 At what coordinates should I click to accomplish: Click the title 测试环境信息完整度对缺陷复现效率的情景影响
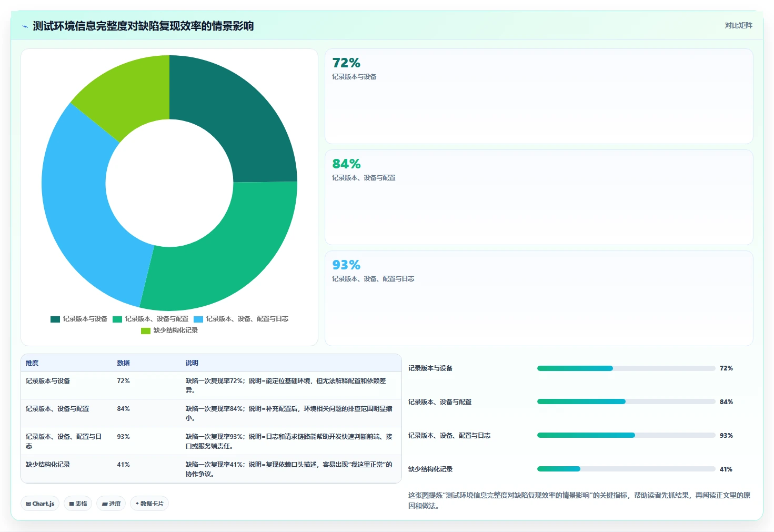click(143, 26)
